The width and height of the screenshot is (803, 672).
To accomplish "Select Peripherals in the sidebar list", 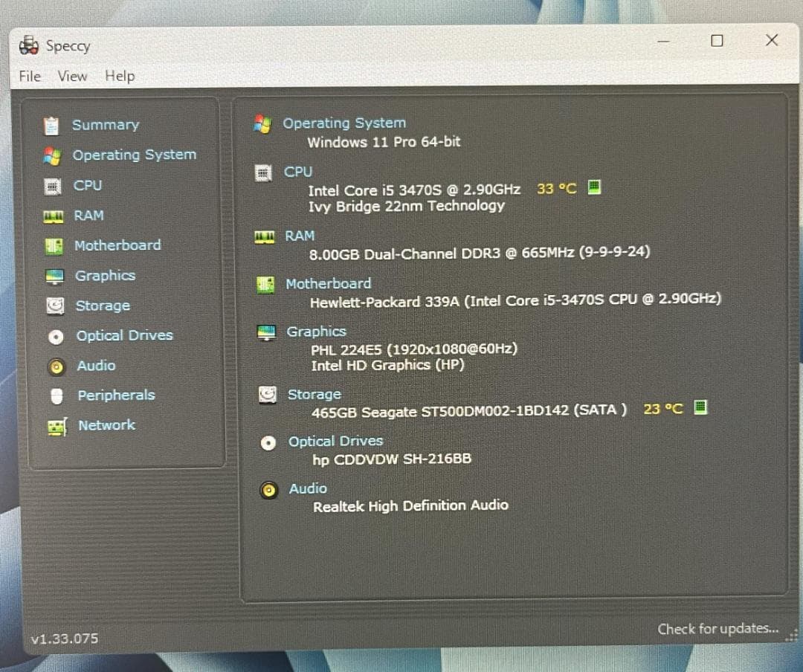I will (116, 395).
